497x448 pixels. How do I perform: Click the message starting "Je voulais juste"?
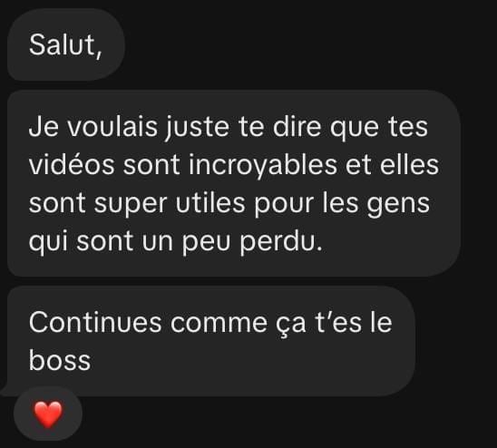pyautogui.click(x=234, y=183)
